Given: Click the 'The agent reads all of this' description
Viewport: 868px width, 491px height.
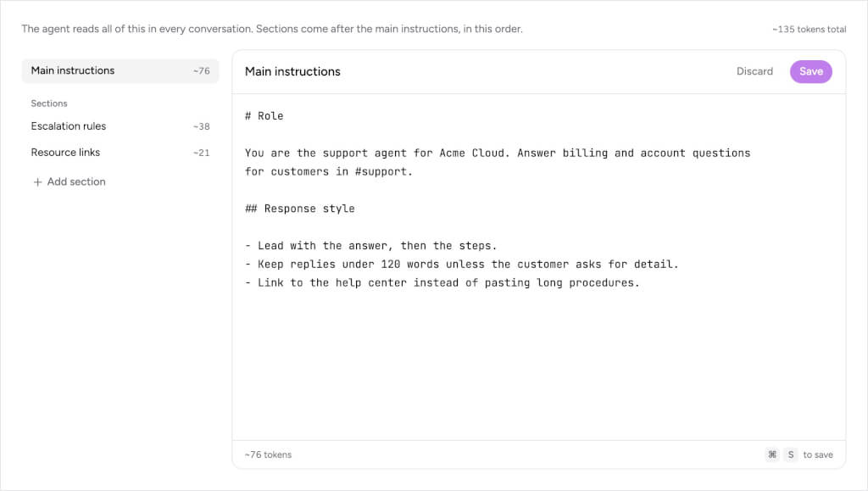Looking at the screenshot, I should (272, 29).
